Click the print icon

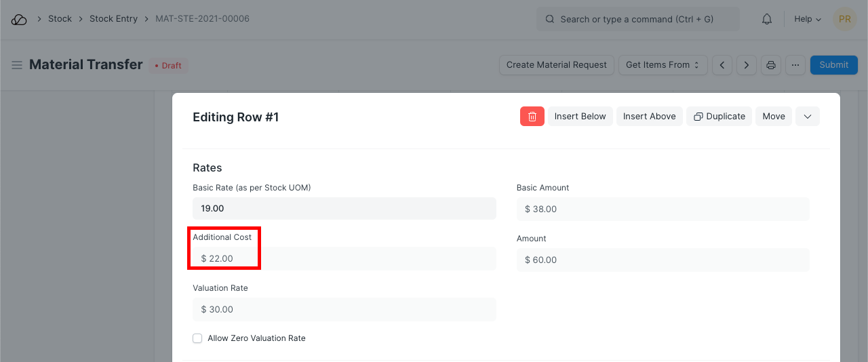click(x=771, y=65)
